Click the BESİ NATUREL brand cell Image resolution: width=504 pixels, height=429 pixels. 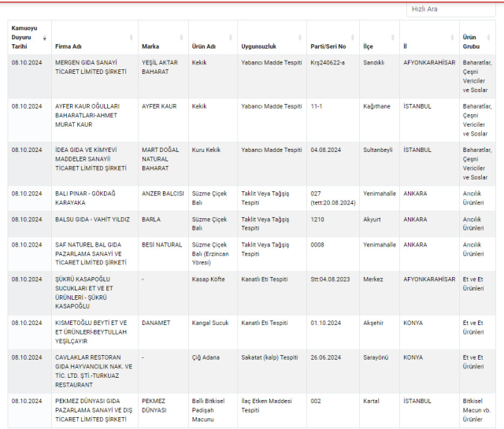click(x=161, y=245)
